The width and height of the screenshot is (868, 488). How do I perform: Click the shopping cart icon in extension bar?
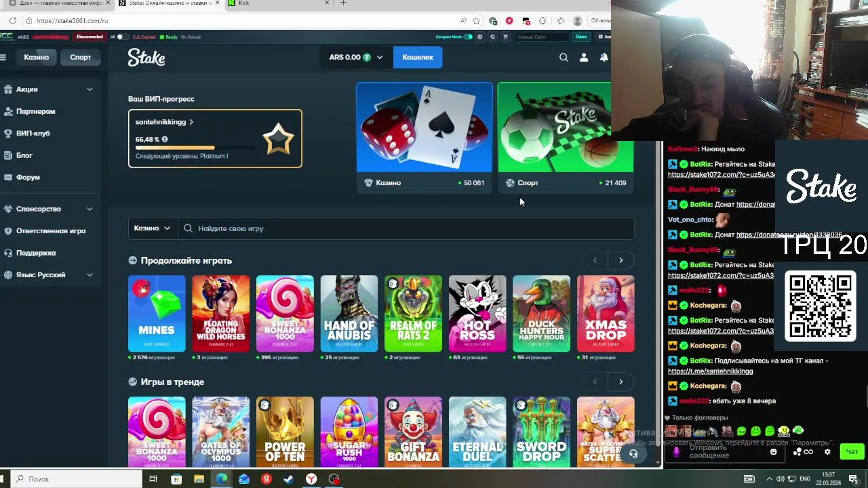coord(505,37)
